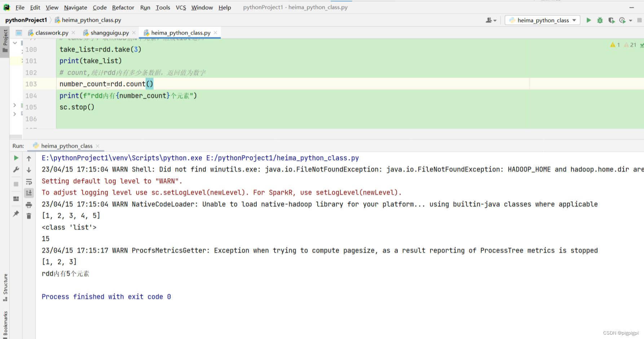Open the Structure tool window sidebar
The image size is (644, 339).
coord(5,287)
